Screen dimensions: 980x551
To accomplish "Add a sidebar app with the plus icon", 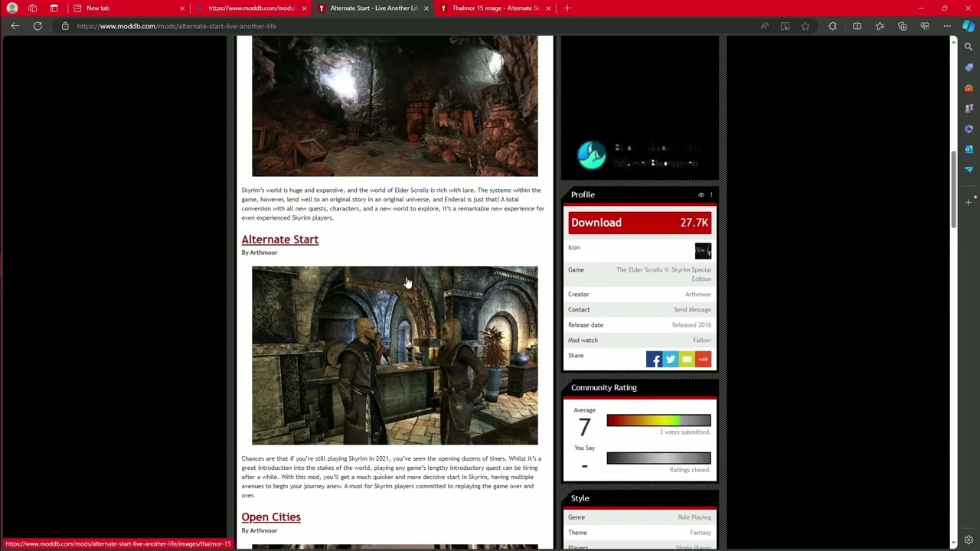I will click(x=969, y=202).
